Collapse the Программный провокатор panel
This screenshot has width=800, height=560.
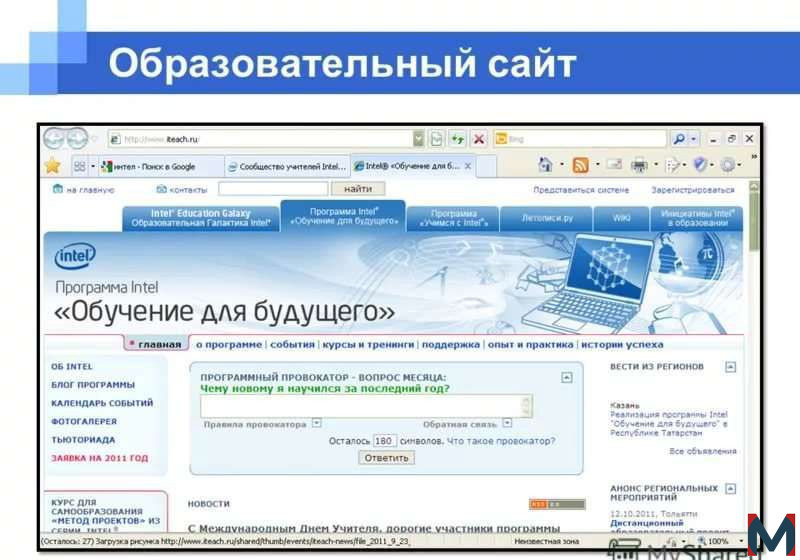click(x=566, y=377)
